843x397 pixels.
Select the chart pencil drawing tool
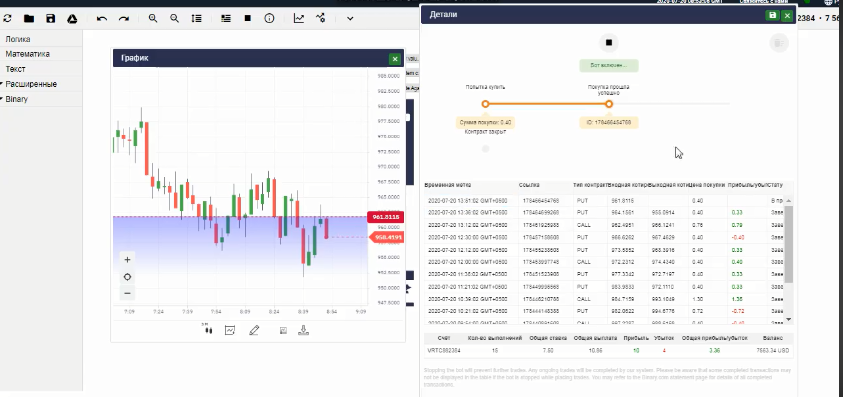[x=254, y=330]
